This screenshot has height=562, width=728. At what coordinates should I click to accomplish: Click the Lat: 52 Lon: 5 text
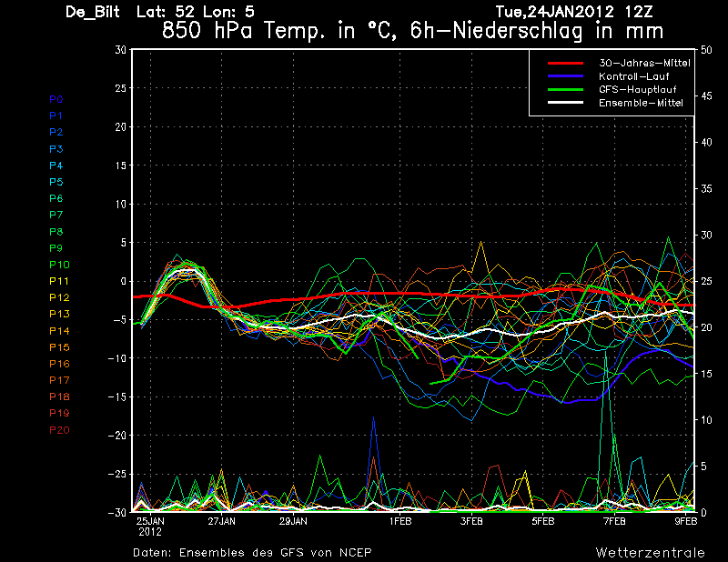[196, 12]
